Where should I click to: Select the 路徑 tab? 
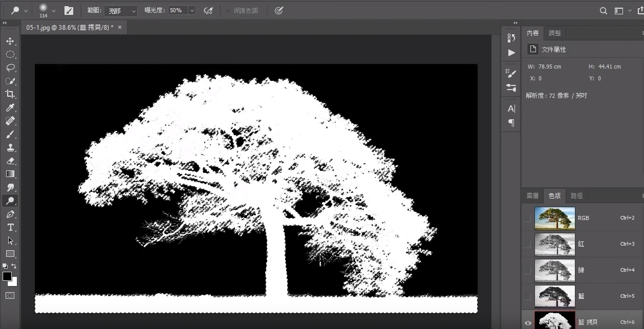[576, 195]
